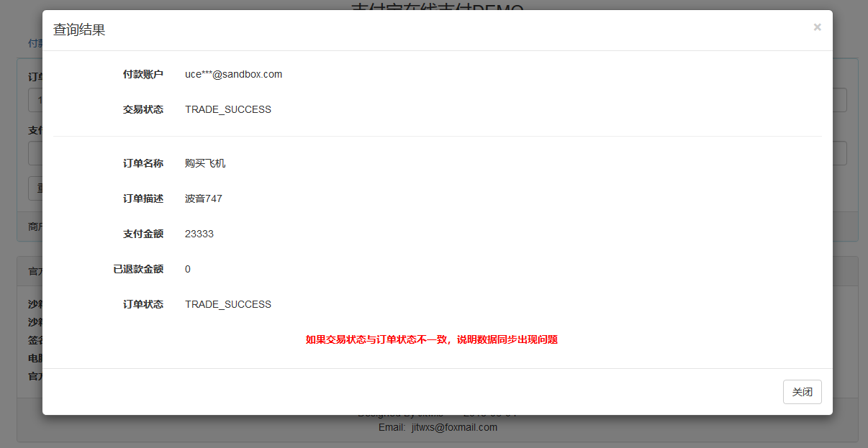The image size is (868, 448).
Task: Select the order description 波音747
Action: coord(204,198)
